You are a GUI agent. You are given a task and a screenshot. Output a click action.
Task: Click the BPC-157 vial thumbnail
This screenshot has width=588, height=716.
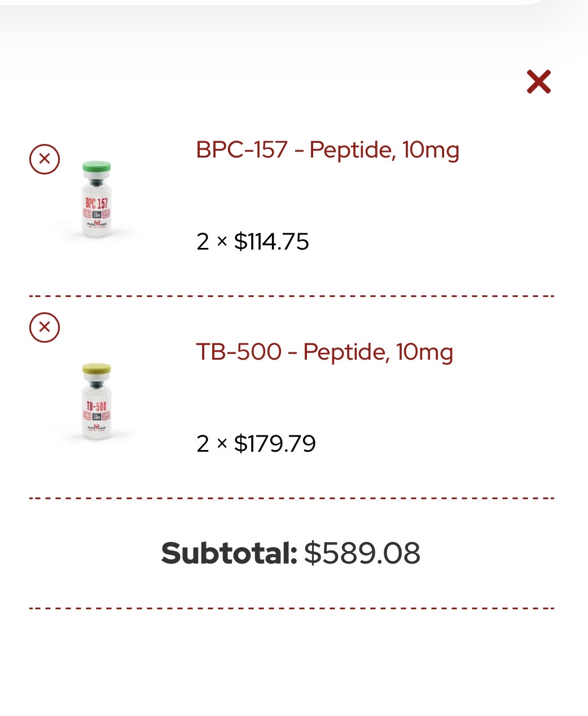[96, 199]
